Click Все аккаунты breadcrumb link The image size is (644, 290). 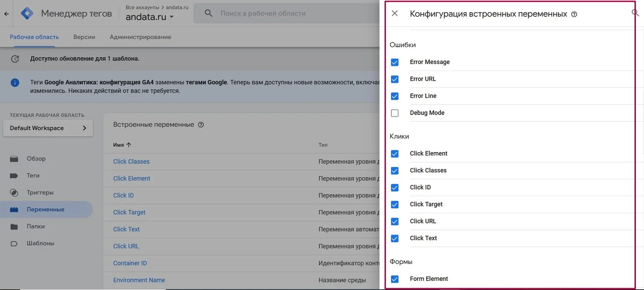coord(142,7)
